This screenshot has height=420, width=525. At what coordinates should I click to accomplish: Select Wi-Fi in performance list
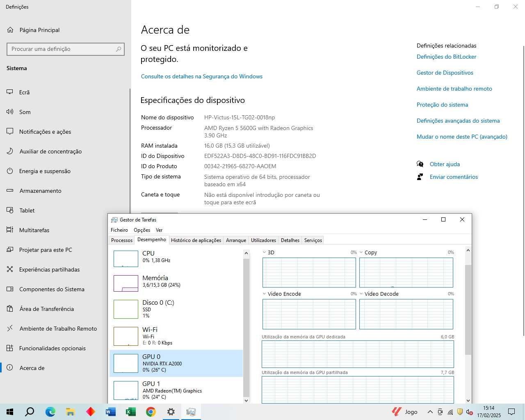point(176,336)
